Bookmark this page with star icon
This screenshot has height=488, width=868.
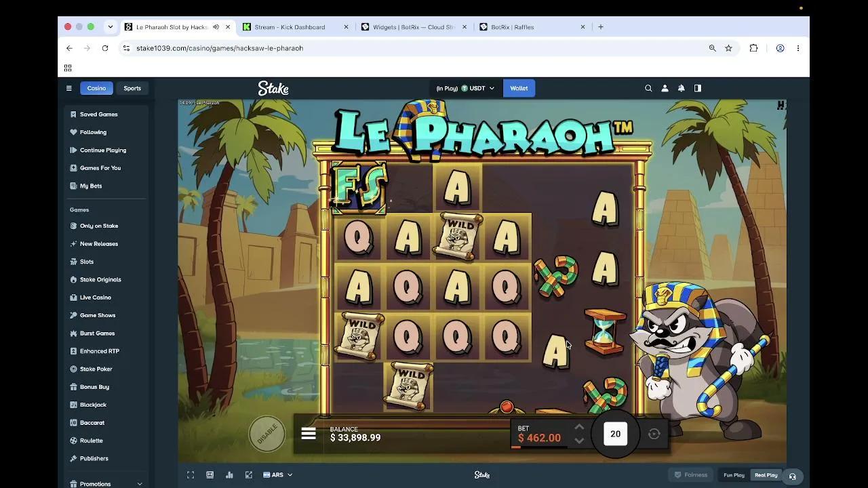(x=728, y=48)
